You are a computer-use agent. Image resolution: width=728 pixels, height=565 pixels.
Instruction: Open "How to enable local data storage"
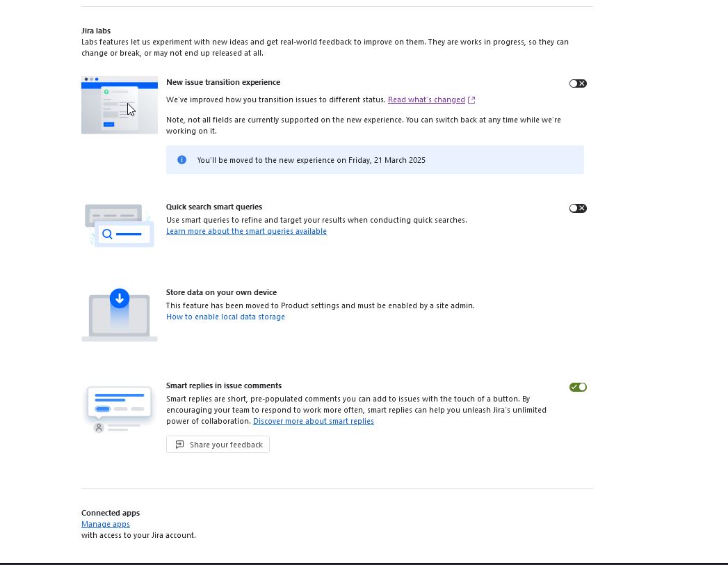(x=225, y=317)
